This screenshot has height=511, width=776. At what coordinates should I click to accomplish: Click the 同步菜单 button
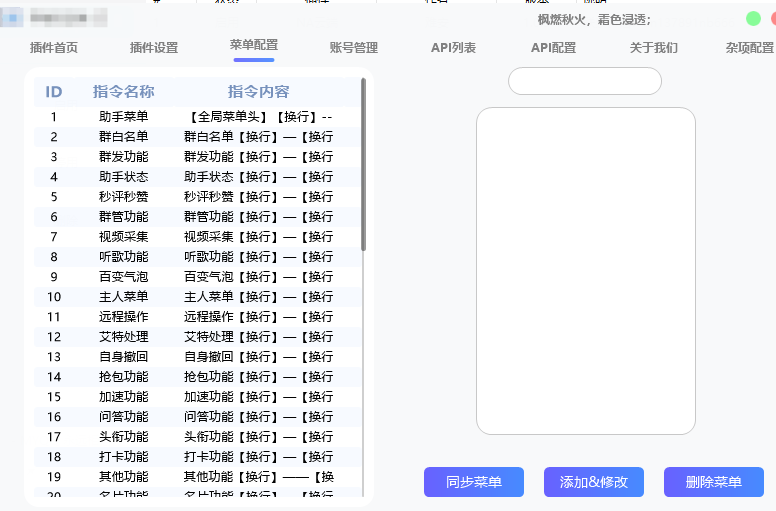pos(474,482)
